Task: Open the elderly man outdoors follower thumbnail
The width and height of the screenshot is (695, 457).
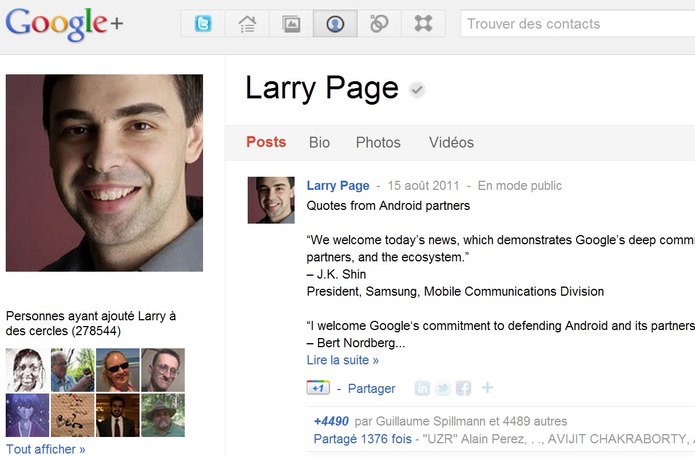Action: pos(73,370)
